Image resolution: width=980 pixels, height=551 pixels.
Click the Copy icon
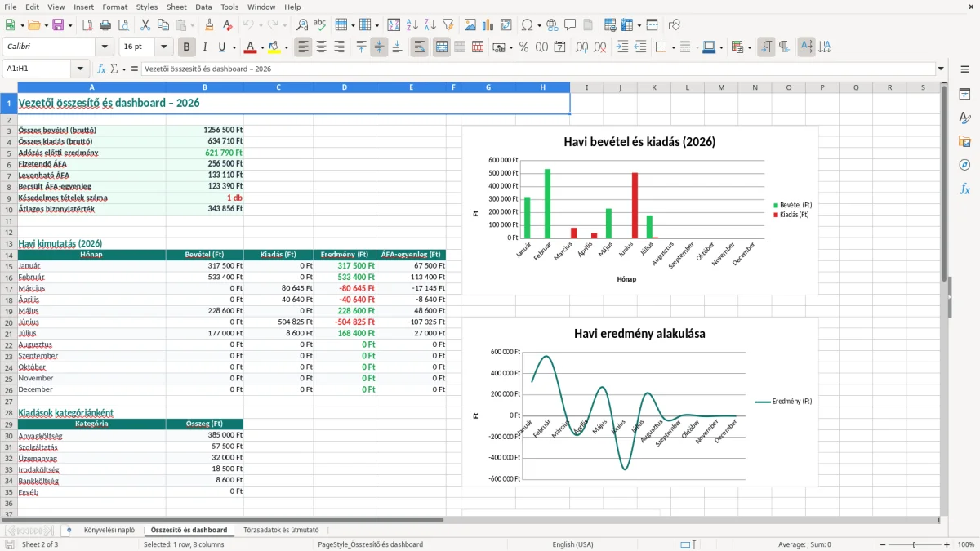[x=162, y=25]
